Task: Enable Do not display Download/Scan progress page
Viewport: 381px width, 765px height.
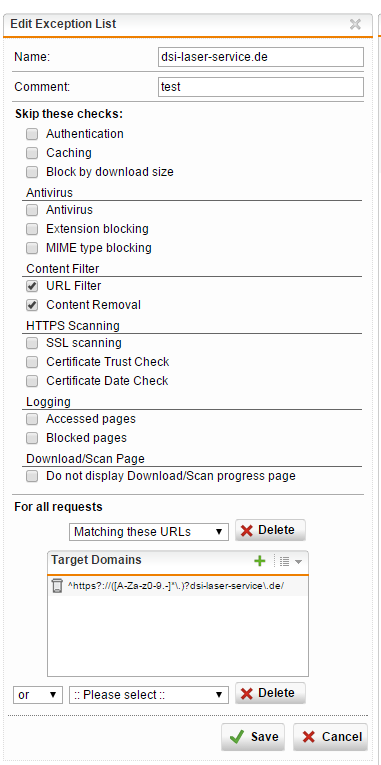Action: [32, 476]
